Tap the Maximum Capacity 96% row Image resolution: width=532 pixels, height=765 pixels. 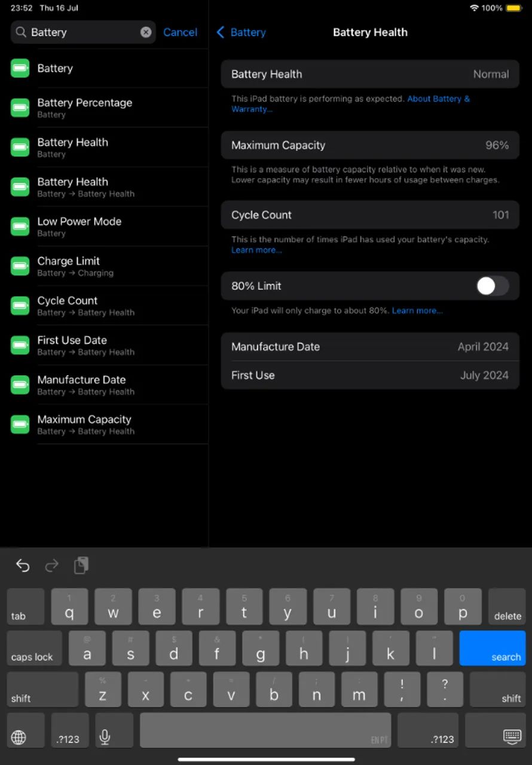click(x=370, y=145)
